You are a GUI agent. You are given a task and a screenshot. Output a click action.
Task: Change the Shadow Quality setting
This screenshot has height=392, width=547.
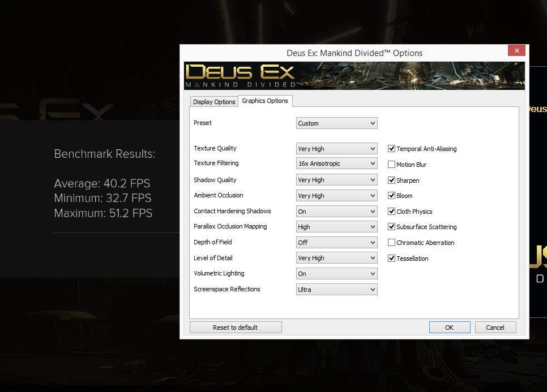[337, 180]
